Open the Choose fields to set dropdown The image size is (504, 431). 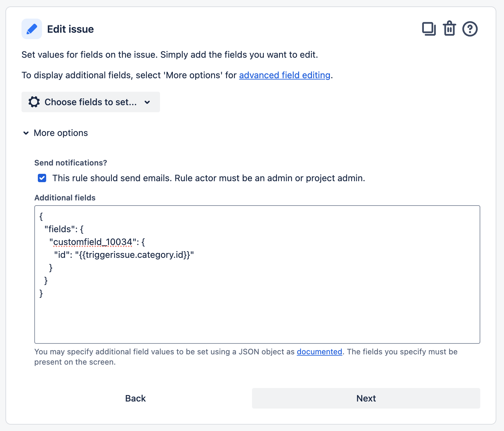click(x=90, y=102)
